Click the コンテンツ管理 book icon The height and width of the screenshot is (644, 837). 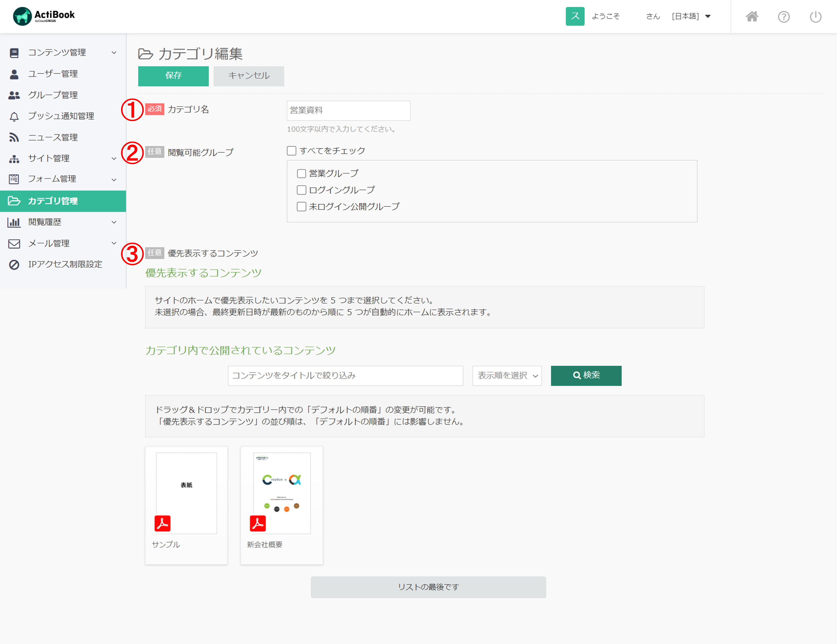[x=14, y=53]
